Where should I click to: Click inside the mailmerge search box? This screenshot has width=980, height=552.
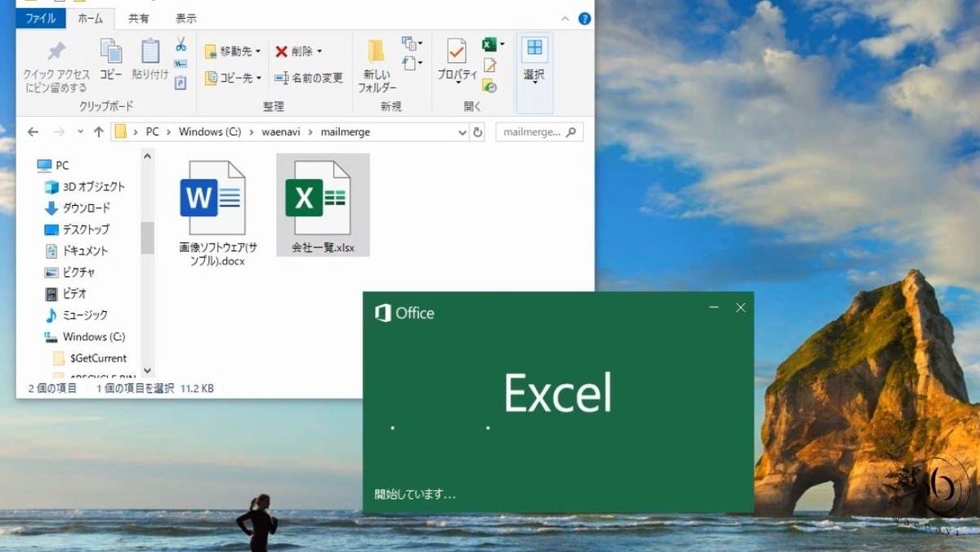click(x=535, y=131)
